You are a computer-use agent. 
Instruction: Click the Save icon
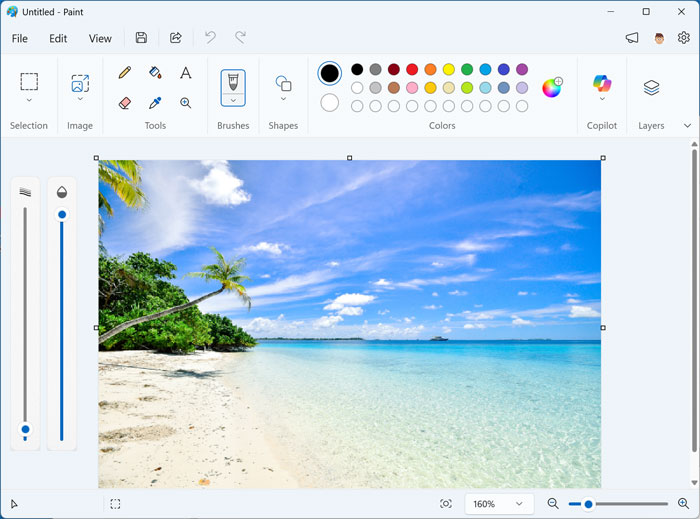point(141,38)
